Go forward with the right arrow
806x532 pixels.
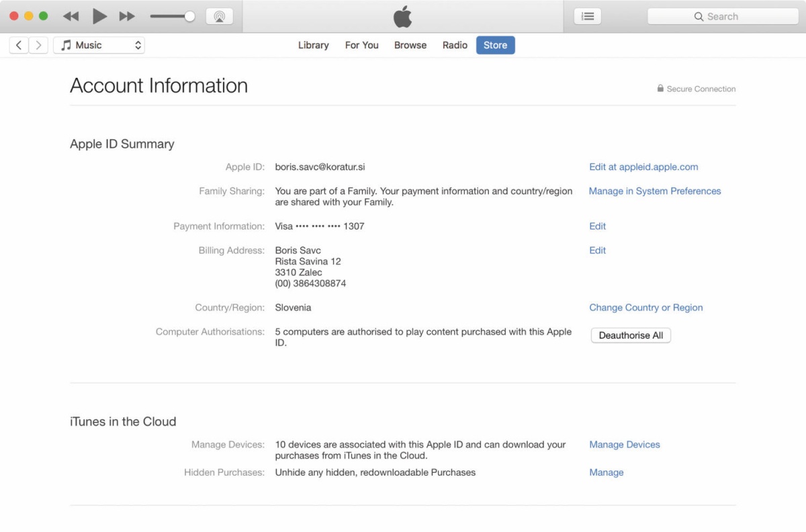pyautogui.click(x=38, y=45)
